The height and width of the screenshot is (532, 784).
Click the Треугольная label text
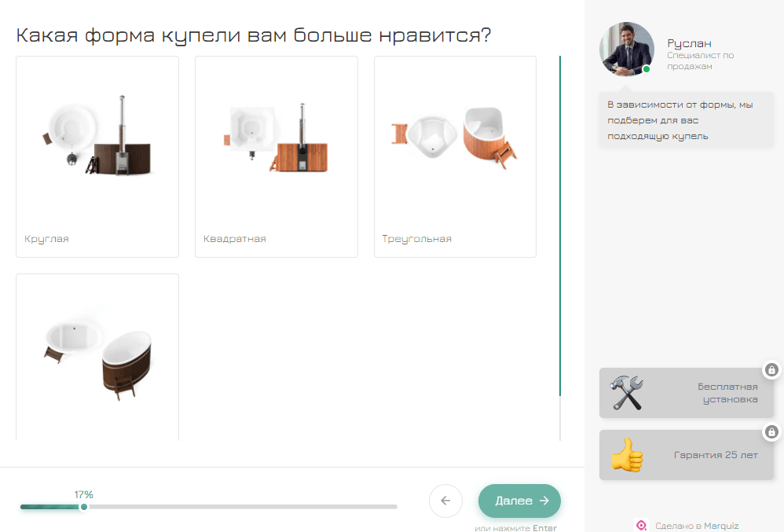point(416,239)
